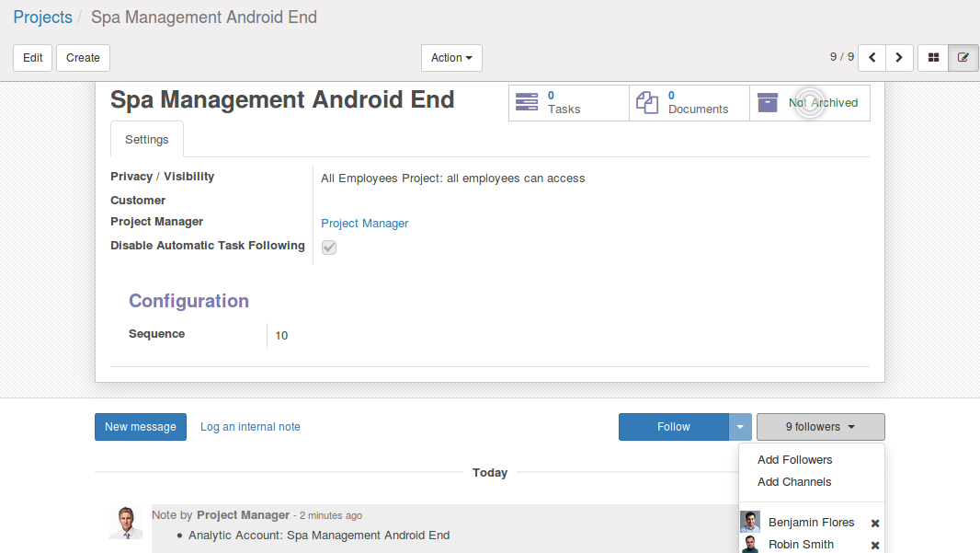The height and width of the screenshot is (553, 980).
Task: Navigate to Projects breadcrumb
Action: click(42, 17)
